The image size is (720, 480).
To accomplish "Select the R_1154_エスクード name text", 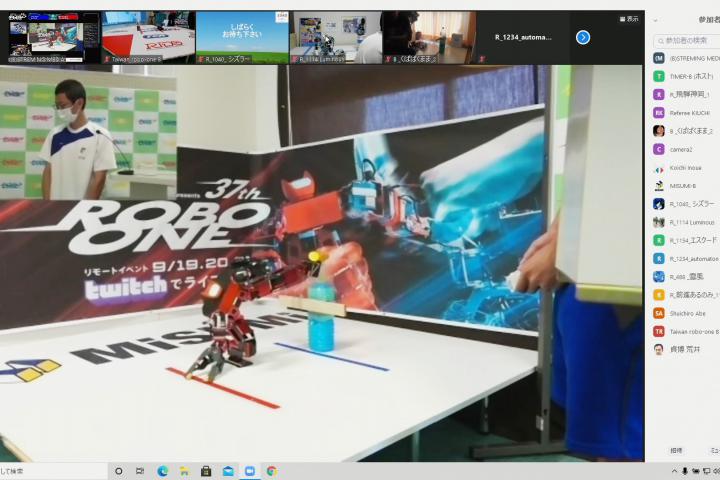I will [693, 240].
